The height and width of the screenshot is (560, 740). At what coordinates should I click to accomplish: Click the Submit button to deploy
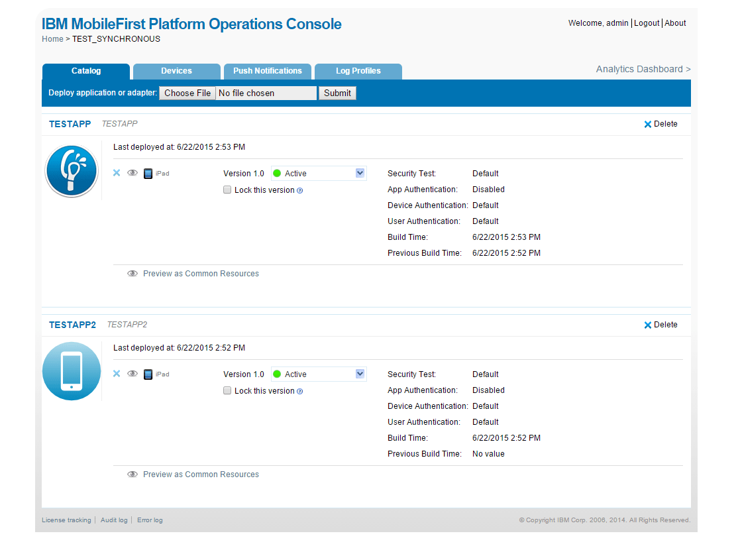point(337,93)
